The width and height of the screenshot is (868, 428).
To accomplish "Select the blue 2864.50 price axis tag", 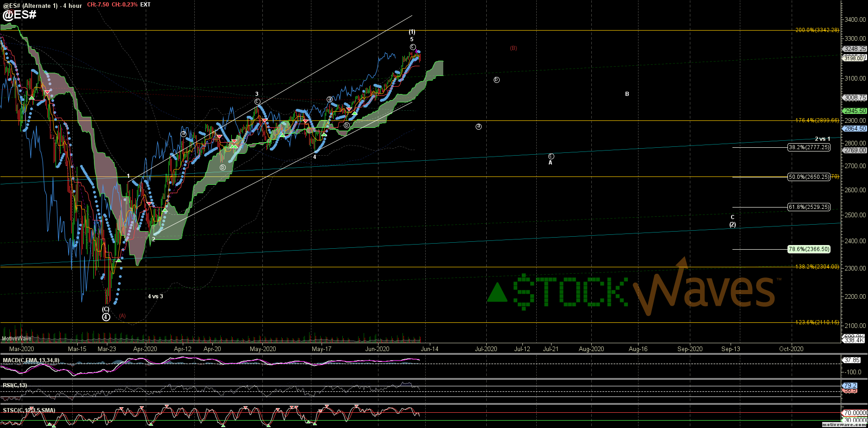I will coord(854,128).
